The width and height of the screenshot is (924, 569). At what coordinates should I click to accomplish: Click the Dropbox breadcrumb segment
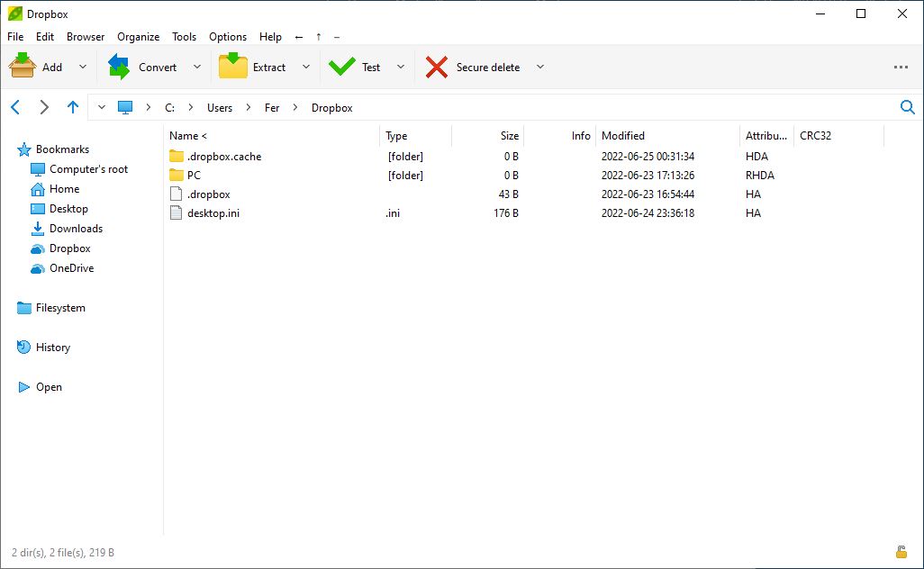[331, 108]
